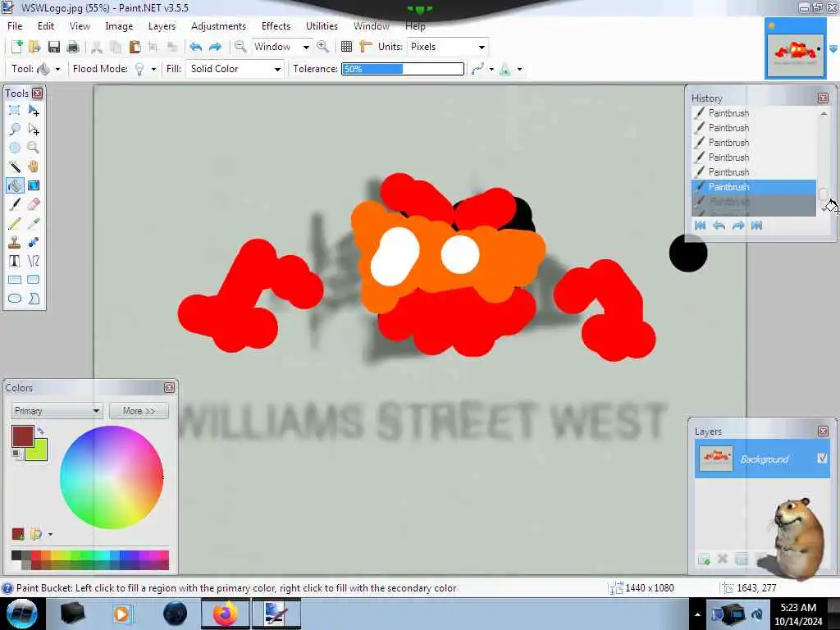Select the Color Picker eyedropper tool
Screen dimensions: 840x630
(x=33, y=223)
